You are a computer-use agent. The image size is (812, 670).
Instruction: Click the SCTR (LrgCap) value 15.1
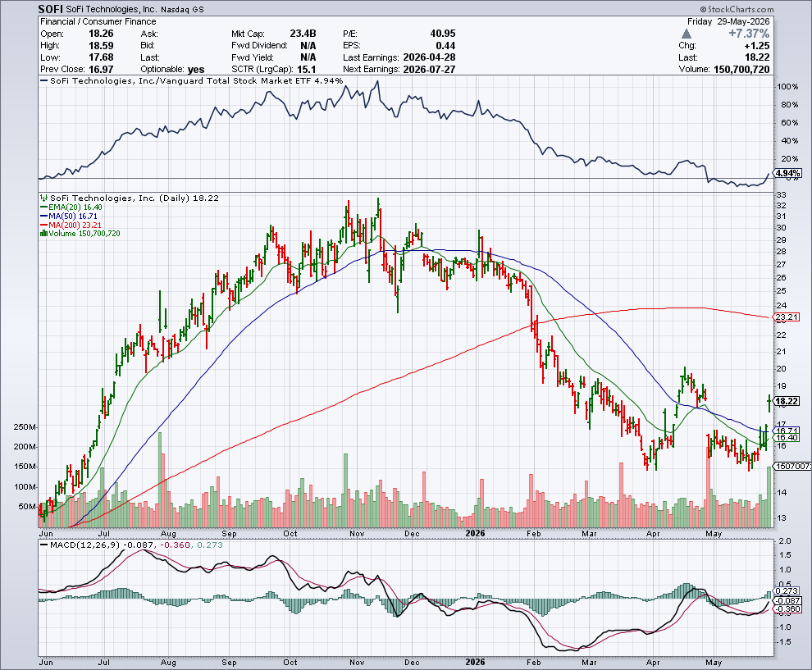307,70
